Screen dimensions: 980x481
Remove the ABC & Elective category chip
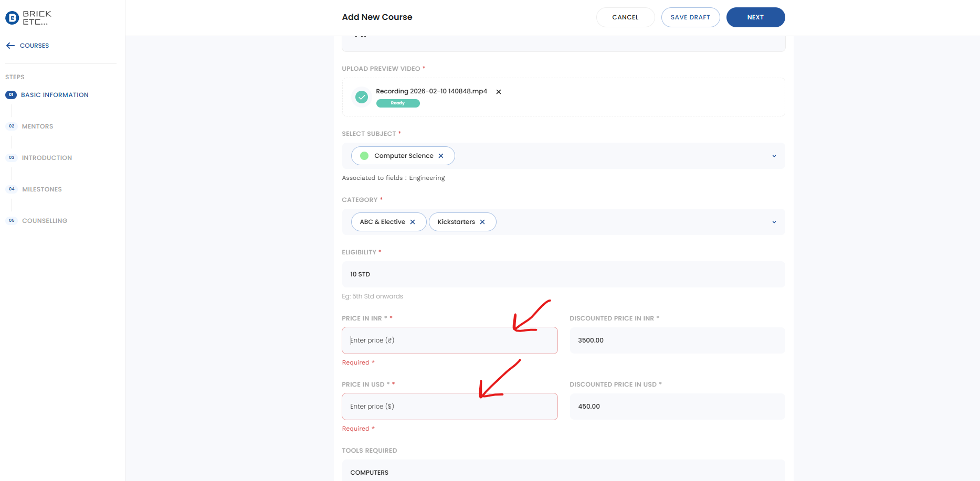[x=413, y=222]
